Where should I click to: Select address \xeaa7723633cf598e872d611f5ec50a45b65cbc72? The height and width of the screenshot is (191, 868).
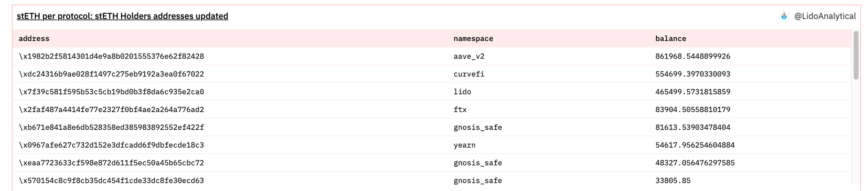111,163
